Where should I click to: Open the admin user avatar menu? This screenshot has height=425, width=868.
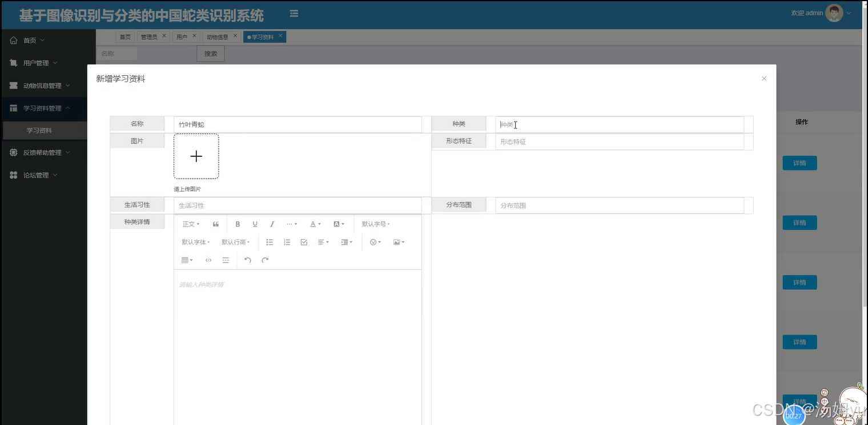[834, 13]
